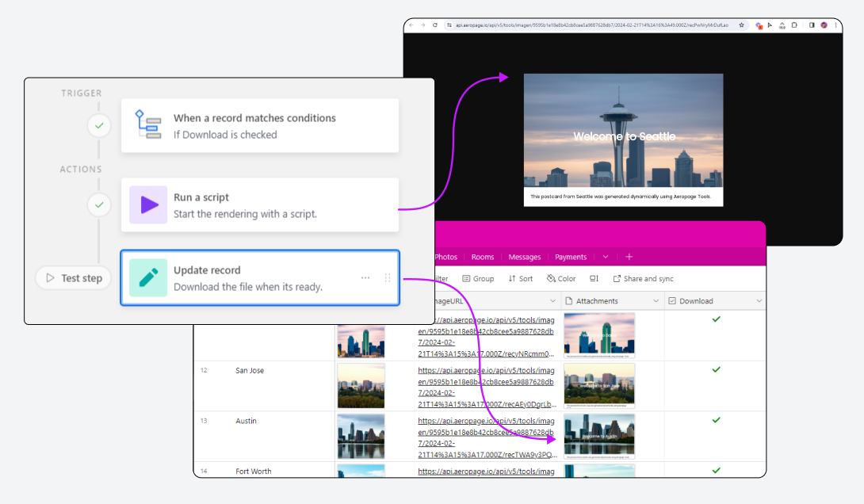Open the browser three-dot menu
The width and height of the screenshot is (864, 504).
pos(836,25)
